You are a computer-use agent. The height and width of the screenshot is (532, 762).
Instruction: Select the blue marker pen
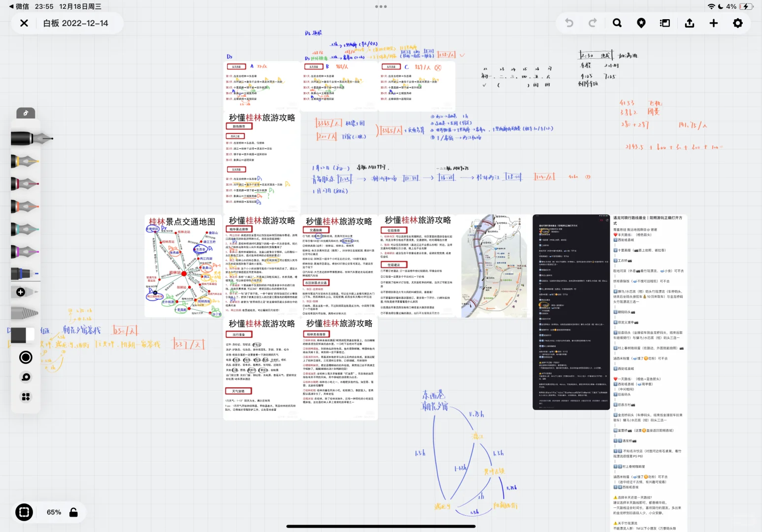(25, 273)
